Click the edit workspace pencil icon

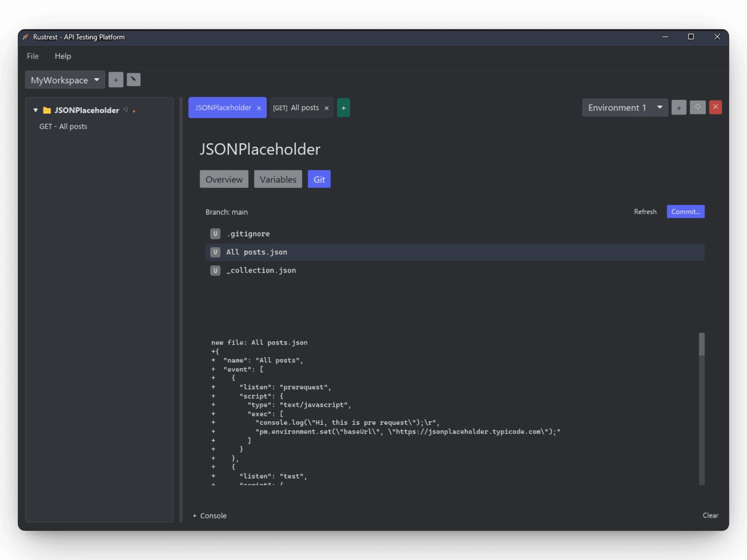[133, 80]
